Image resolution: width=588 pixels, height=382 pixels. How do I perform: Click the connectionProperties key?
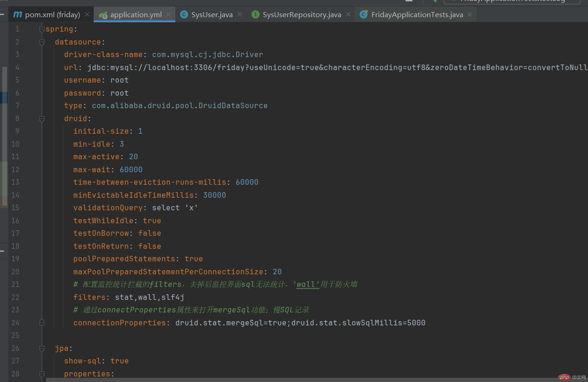coord(120,323)
